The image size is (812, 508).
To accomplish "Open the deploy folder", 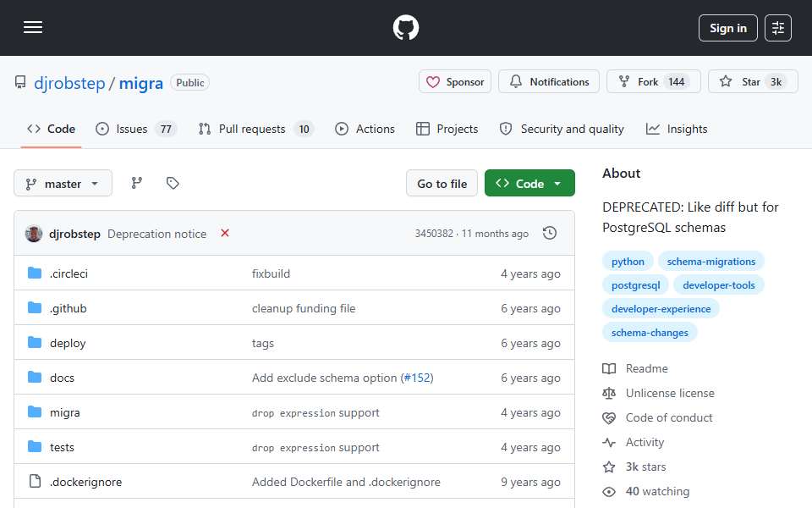I will point(68,343).
